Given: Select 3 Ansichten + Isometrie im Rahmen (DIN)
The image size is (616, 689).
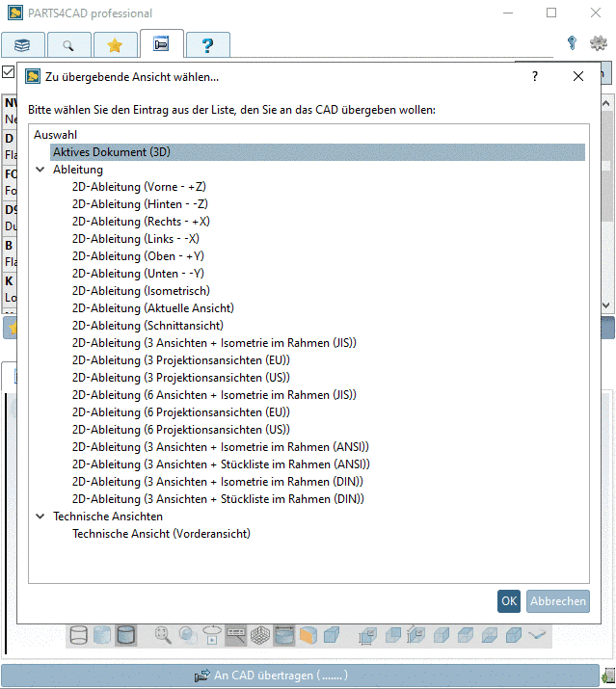Looking at the screenshot, I should [x=218, y=482].
